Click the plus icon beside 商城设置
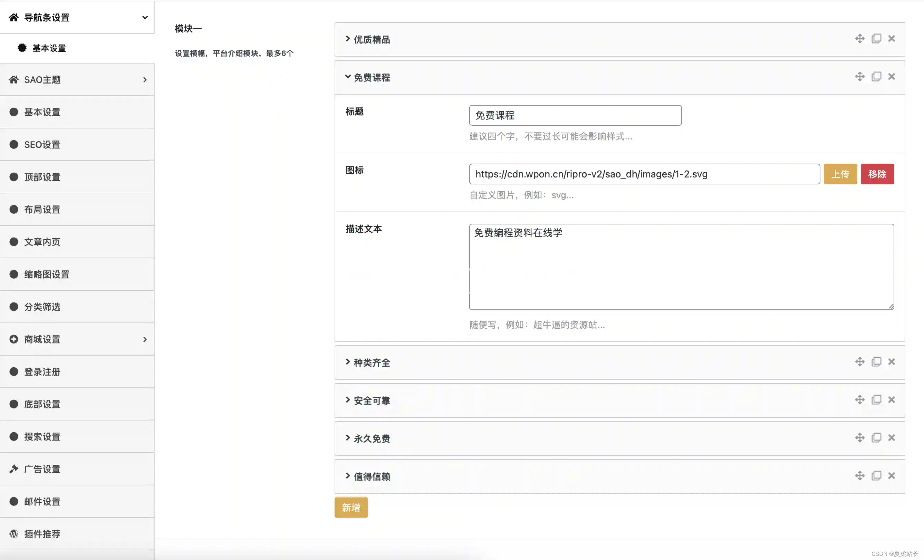 (14, 339)
